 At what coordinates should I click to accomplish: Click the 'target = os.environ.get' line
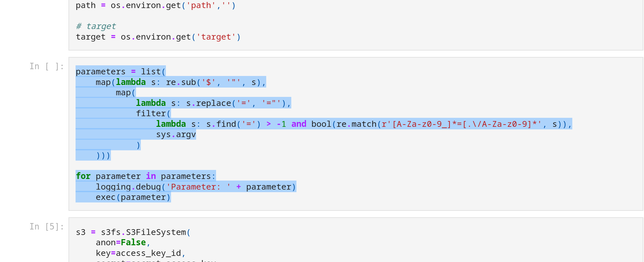(158, 37)
